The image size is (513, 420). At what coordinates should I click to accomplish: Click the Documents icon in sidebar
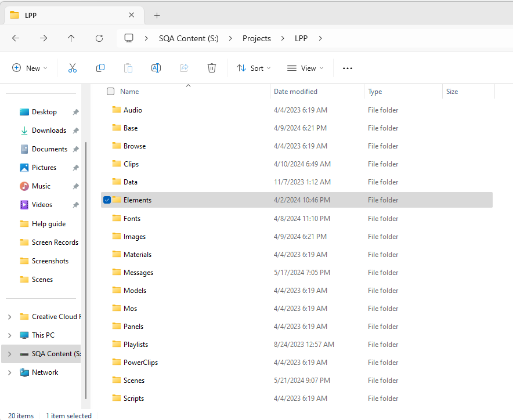coord(24,149)
